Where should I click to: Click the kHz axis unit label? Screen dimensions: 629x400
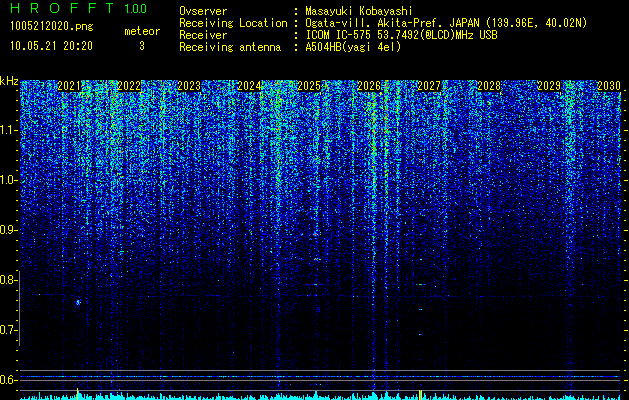[x=9, y=81]
